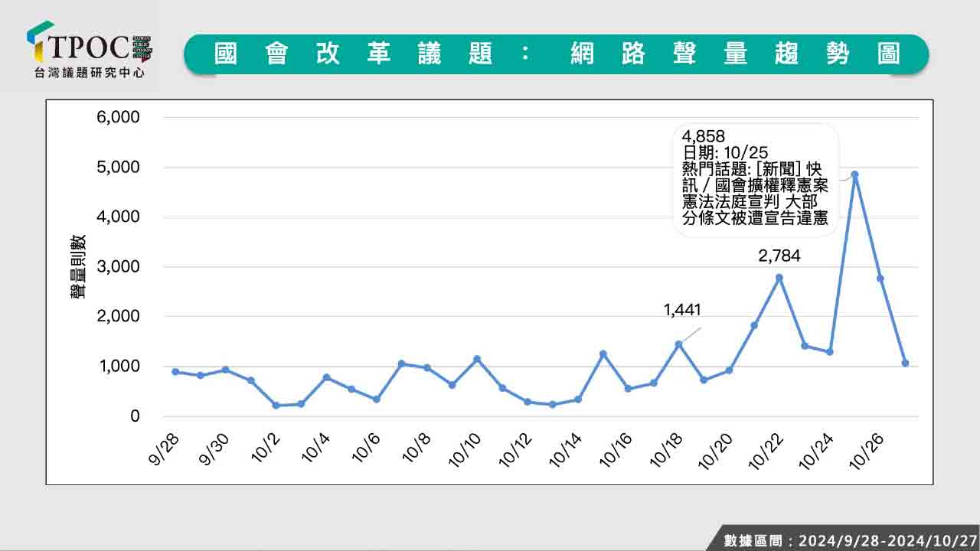Select the first data point at 9/28
The image size is (980, 551).
tap(175, 372)
